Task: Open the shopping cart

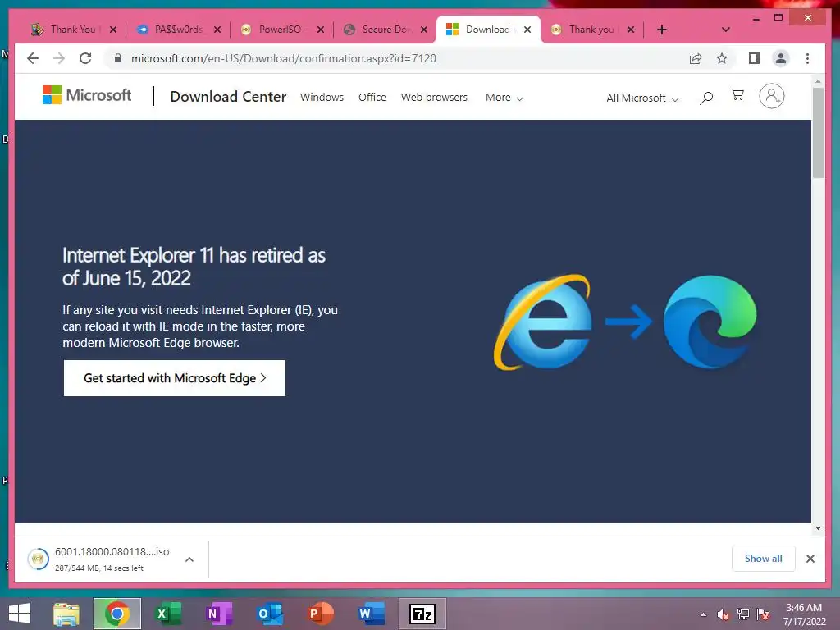Action: pyautogui.click(x=737, y=95)
